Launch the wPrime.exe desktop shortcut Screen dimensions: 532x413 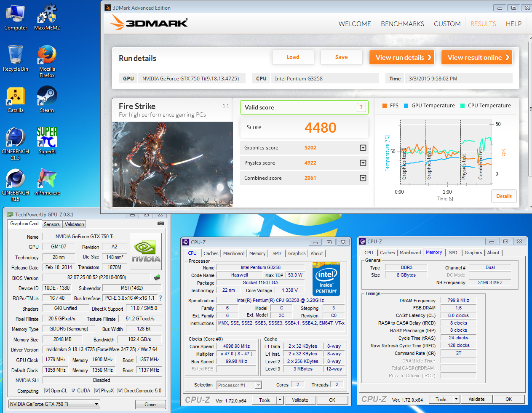pos(47,182)
